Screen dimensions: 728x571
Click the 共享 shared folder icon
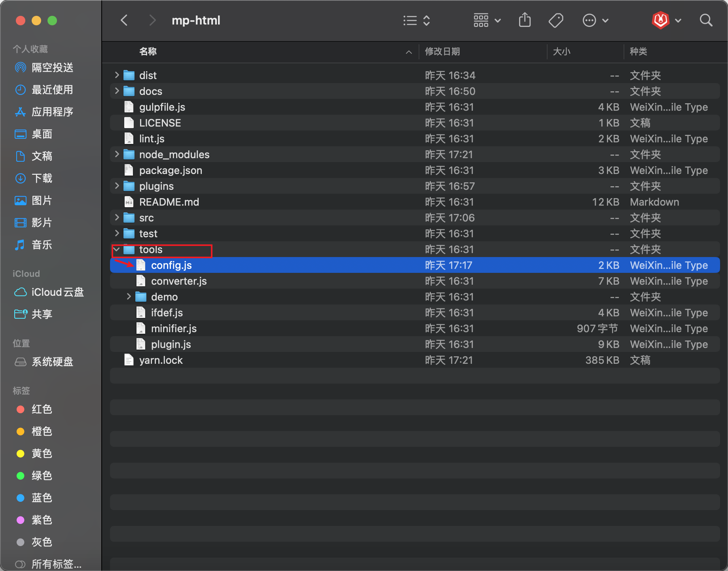(21, 314)
